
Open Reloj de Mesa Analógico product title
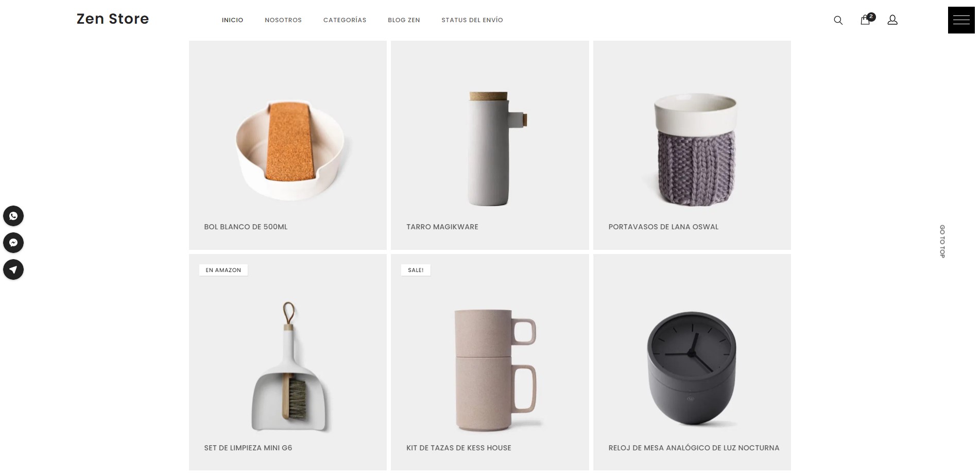694,448
